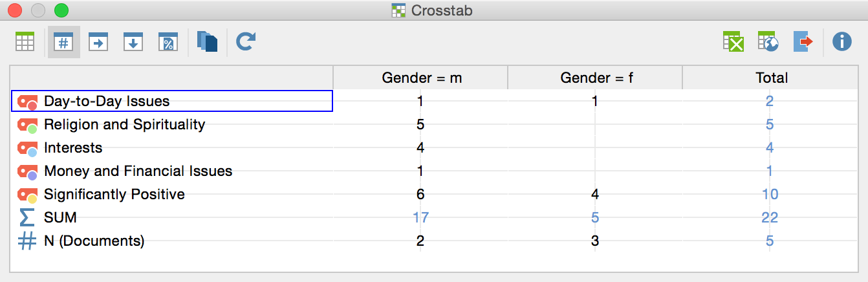The height and width of the screenshot is (282, 868).
Task: Select the Religion and Spirituality code row
Action: (x=172, y=124)
